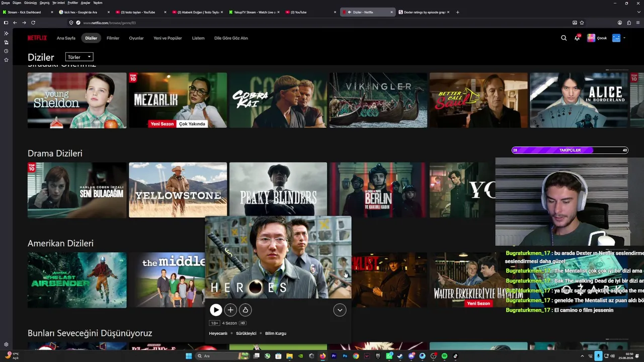Open the Last Airbender title card
The image size is (644, 362).
point(77,280)
